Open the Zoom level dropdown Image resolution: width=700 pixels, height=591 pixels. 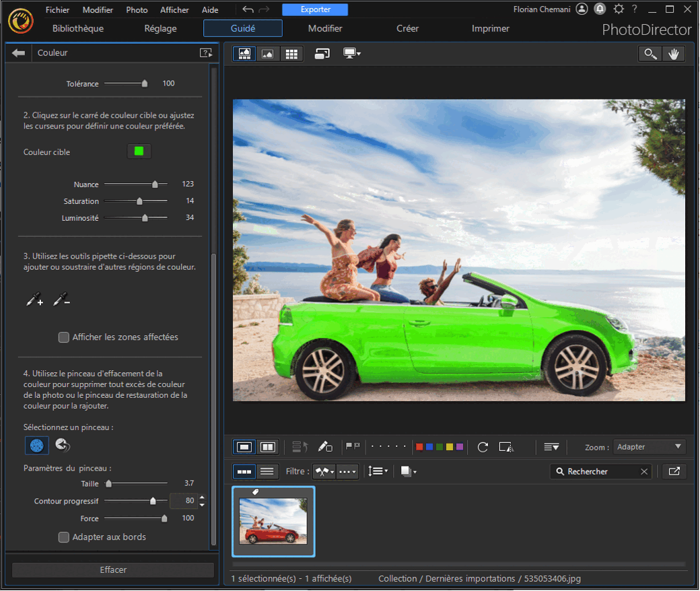(x=648, y=446)
